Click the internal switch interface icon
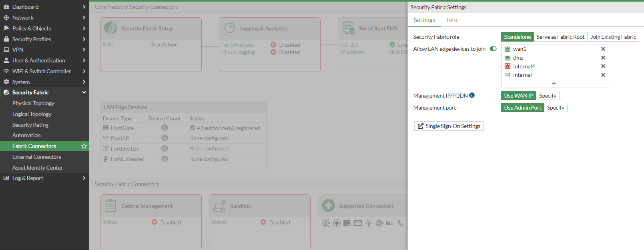The width and height of the screenshot is (644, 250). pyautogui.click(x=508, y=75)
